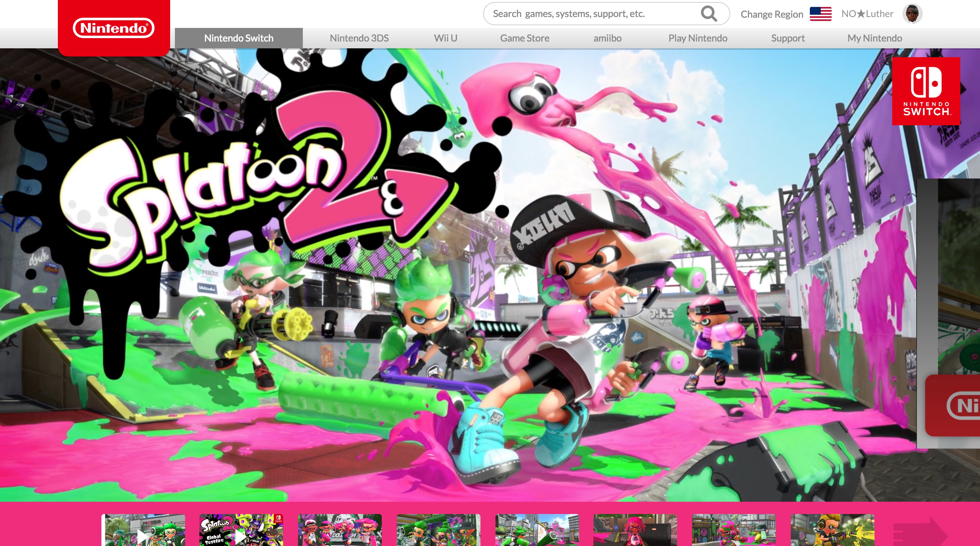Open the third thumbnail with pink-haired Inklings
This screenshot has width=980, height=546.
340,530
